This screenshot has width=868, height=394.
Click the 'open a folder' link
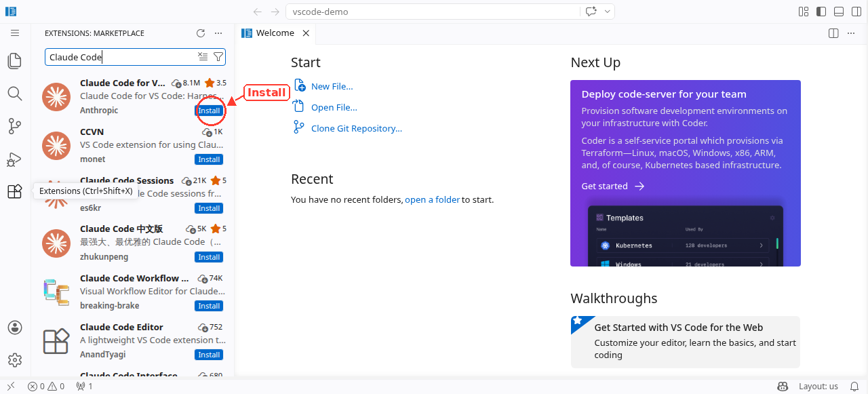(x=432, y=200)
